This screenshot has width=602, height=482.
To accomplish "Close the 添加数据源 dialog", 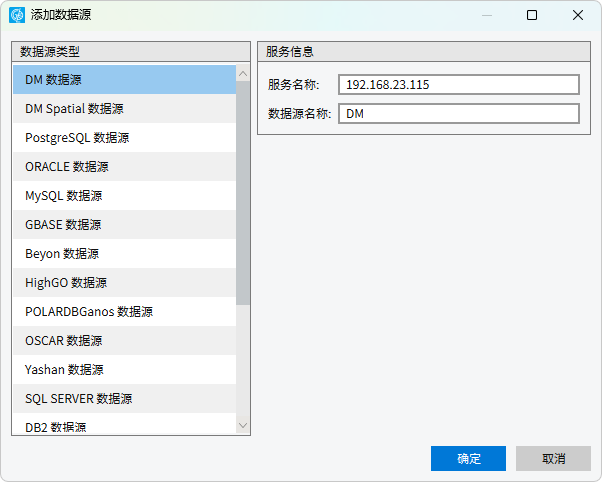I will 578,15.
